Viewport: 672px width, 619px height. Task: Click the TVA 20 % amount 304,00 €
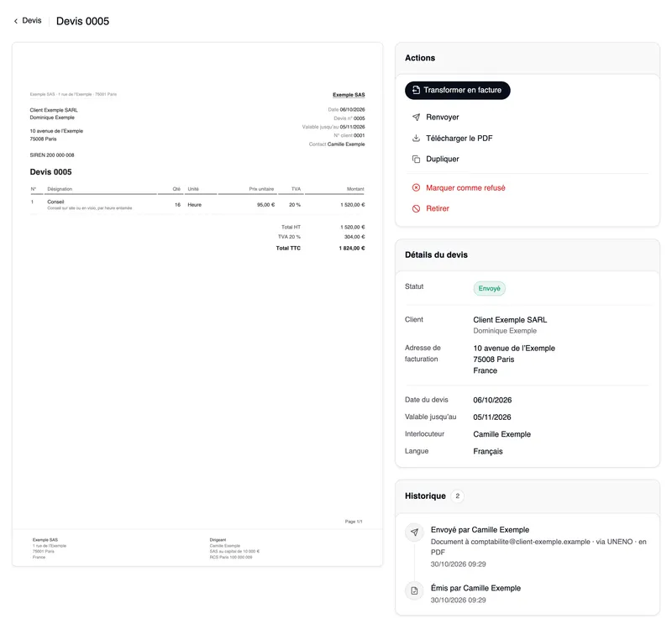[x=354, y=237]
